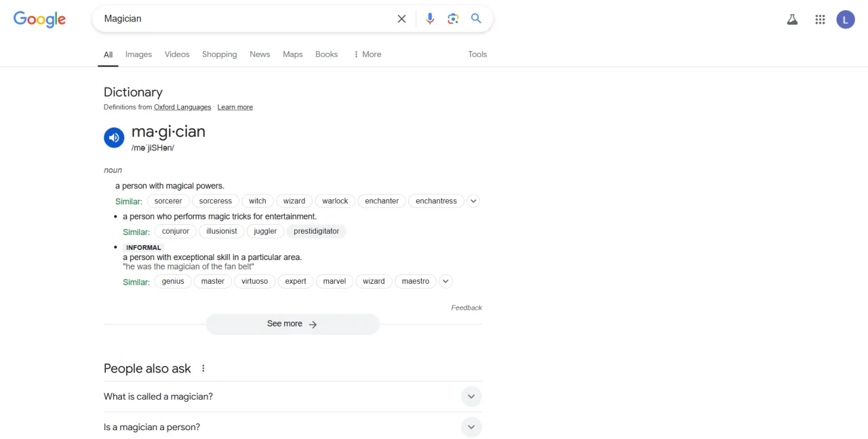Open Google Lens image search icon

(453, 19)
